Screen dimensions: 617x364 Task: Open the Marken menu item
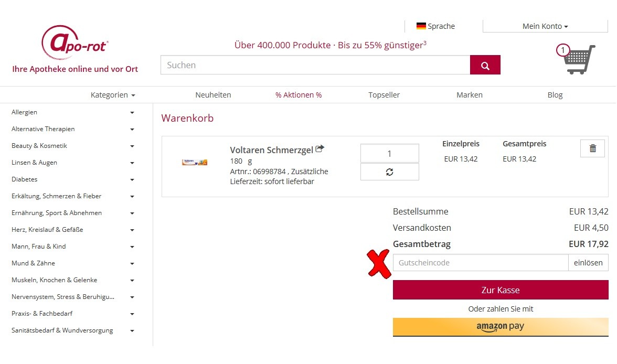[470, 95]
